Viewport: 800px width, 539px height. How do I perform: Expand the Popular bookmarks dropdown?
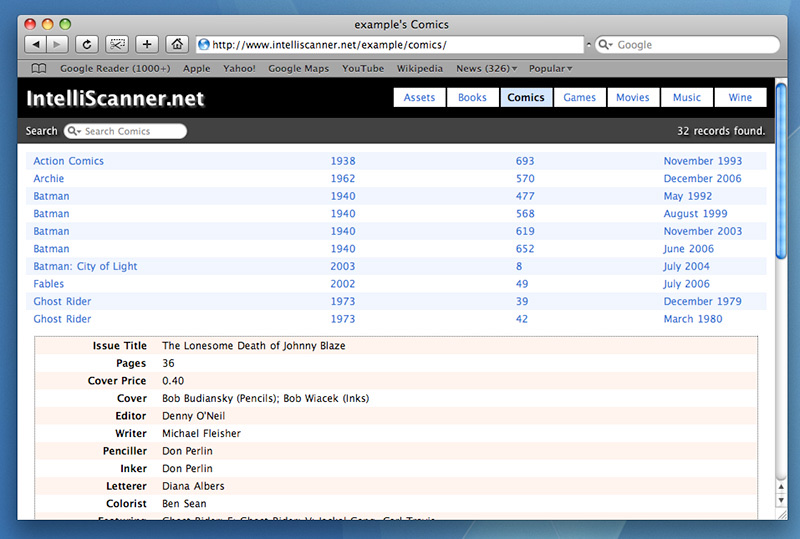(x=550, y=69)
